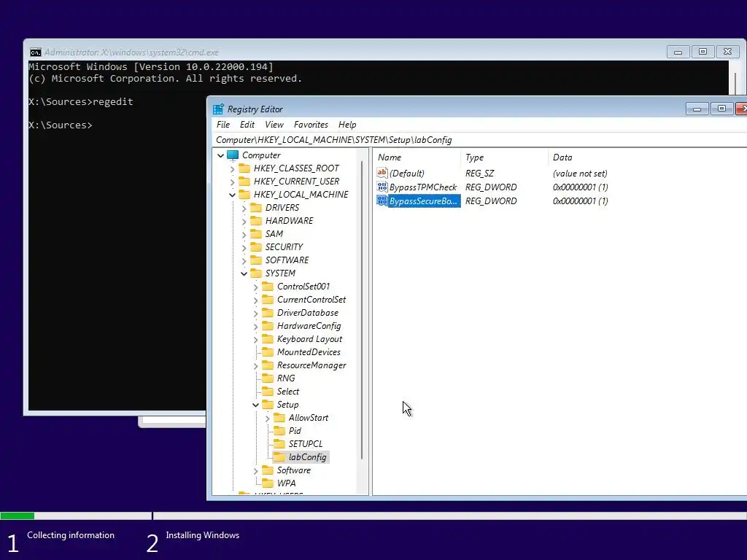Click the Installing Windows step label
Viewport: 747px width, 560px height.
203,535
